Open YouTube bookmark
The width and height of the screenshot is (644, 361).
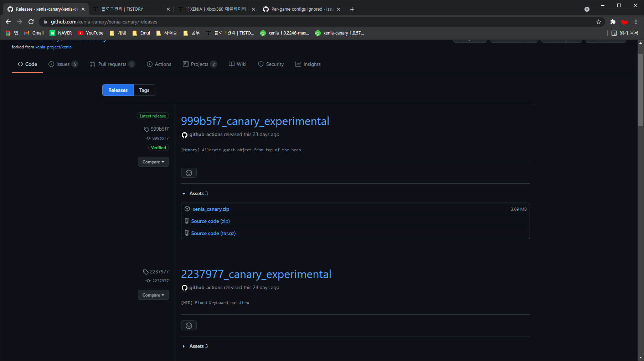(91, 33)
